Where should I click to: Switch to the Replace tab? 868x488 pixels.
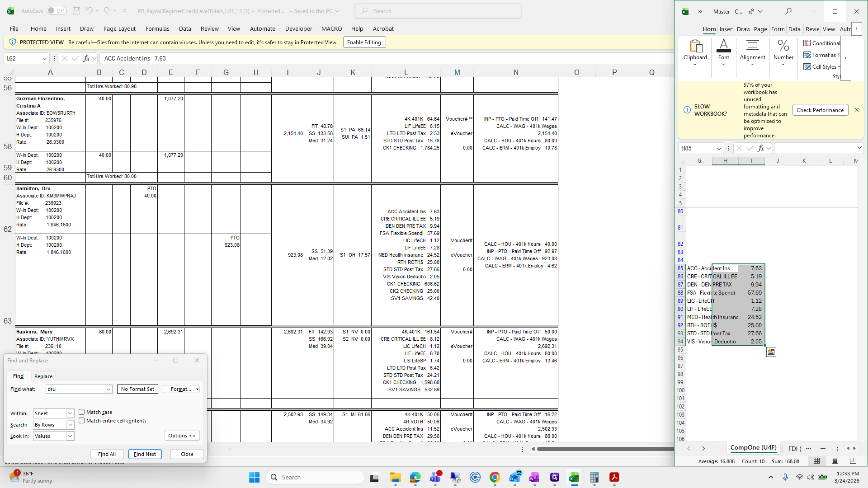point(43,376)
